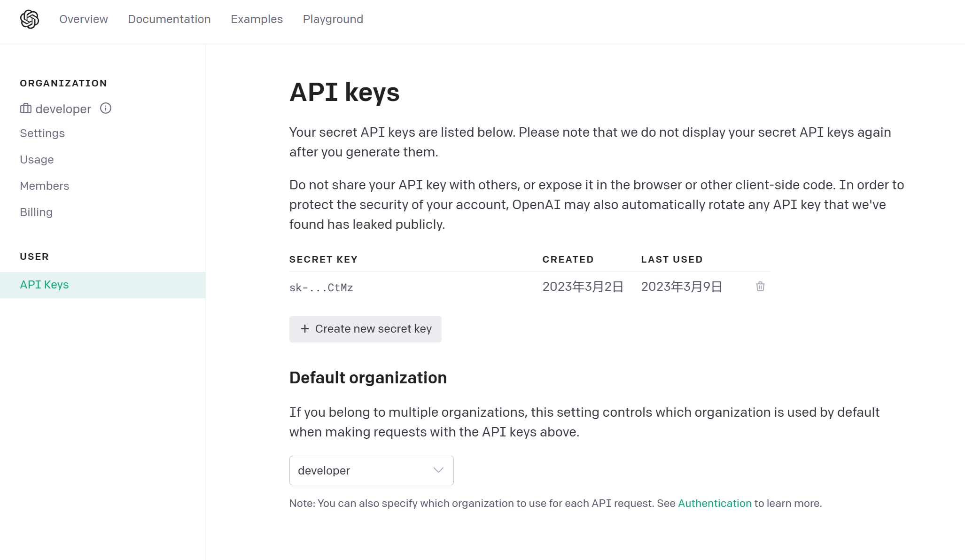The image size is (965, 560).
Task: Delete the sk-...CtMz key via trash icon
Action: 760,287
